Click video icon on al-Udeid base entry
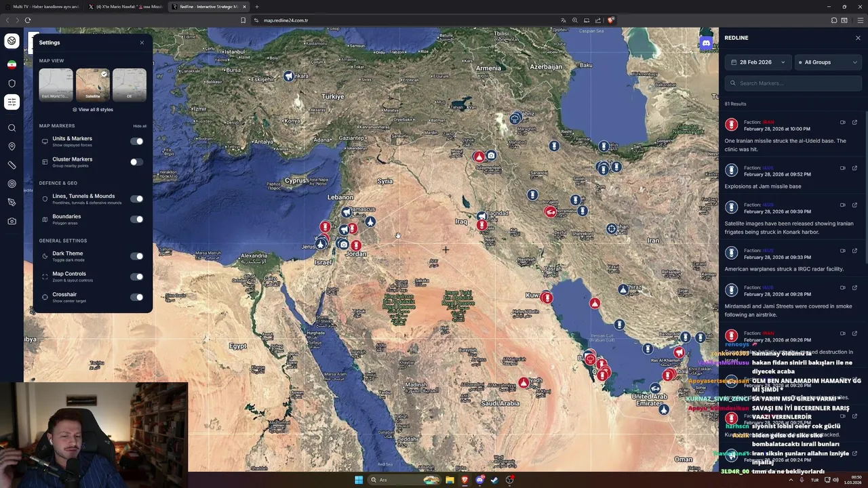Viewport: 868px width, 488px height. tap(842, 123)
